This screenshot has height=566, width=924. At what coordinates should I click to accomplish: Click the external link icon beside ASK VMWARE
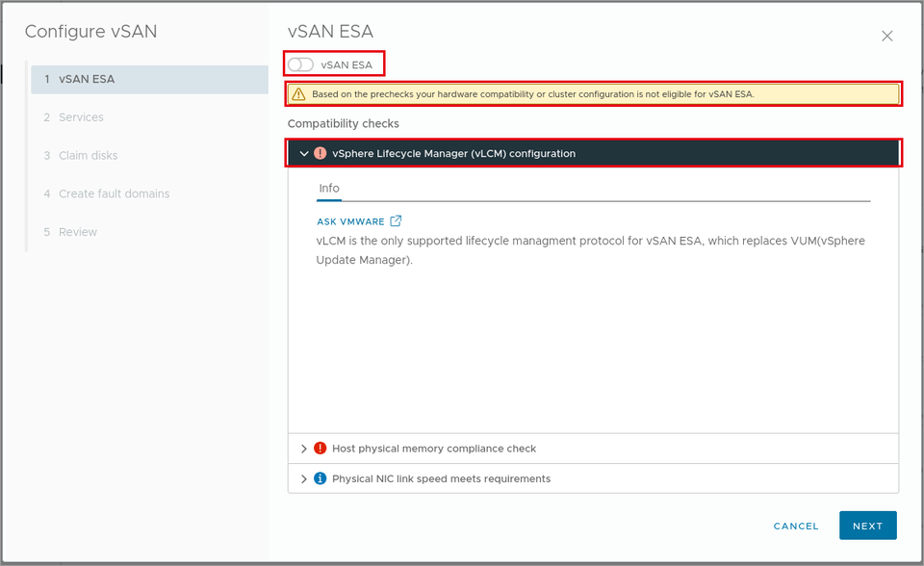(x=396, y=221)
